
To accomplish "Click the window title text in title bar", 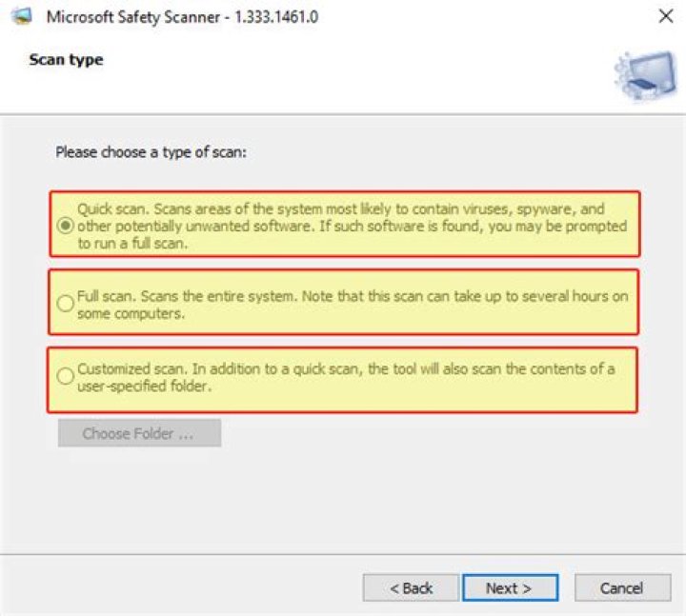I will (x=182, y=16).
